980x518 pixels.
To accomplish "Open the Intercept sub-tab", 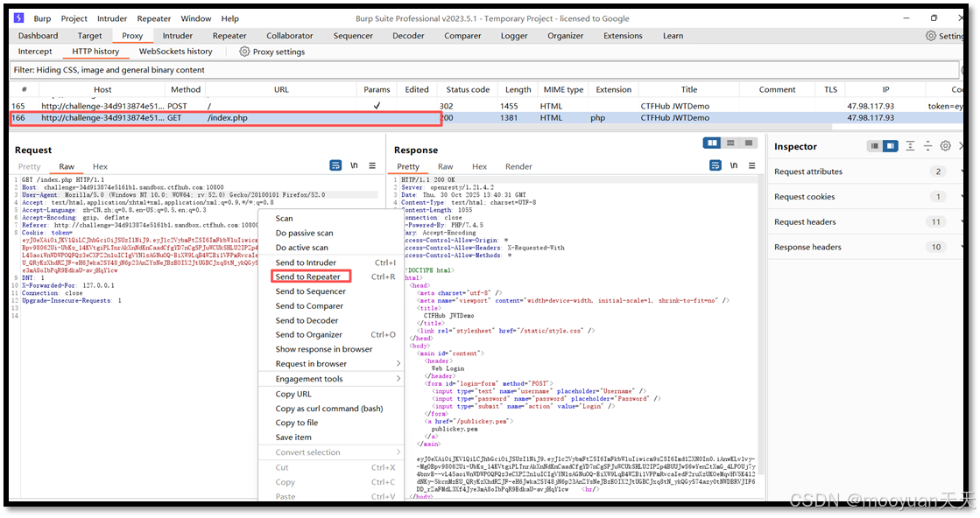I will click(35, 51).
